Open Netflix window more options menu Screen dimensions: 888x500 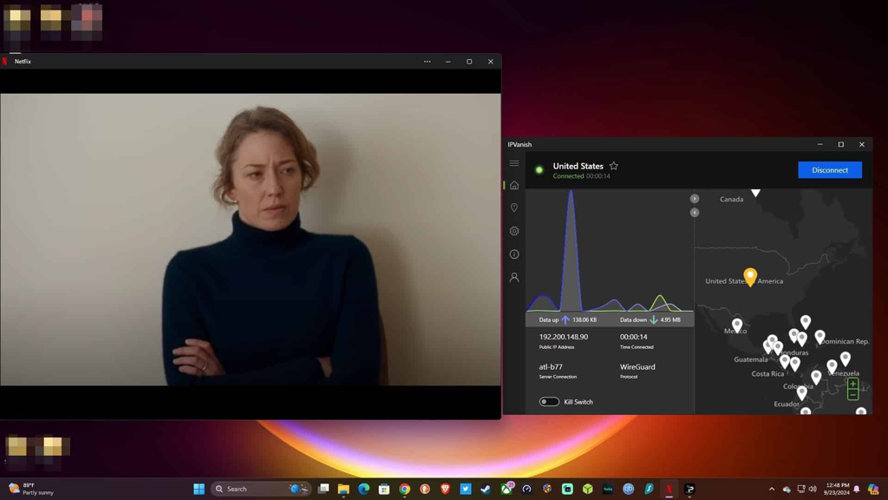[x=427, y=62]
